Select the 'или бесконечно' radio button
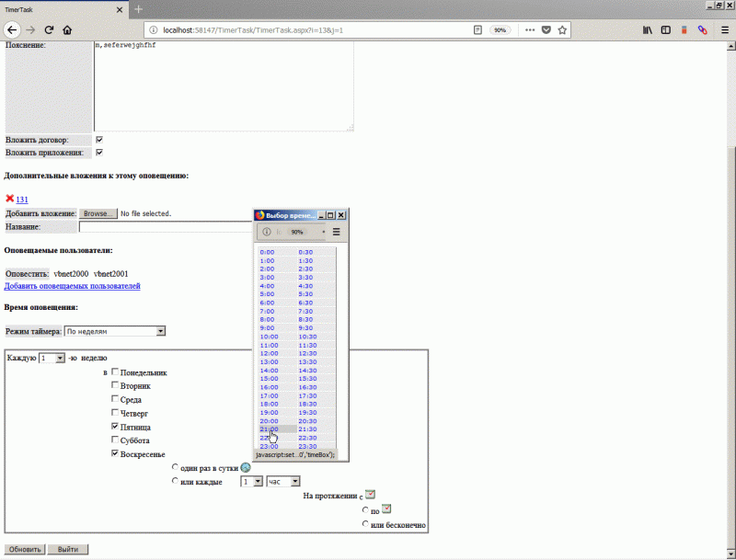736x560 pixels. click(x=365, y=524)
